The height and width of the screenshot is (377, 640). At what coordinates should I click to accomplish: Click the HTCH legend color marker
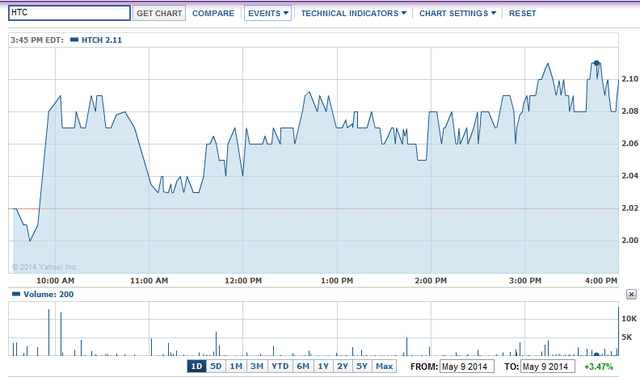[x=74, y=40]
